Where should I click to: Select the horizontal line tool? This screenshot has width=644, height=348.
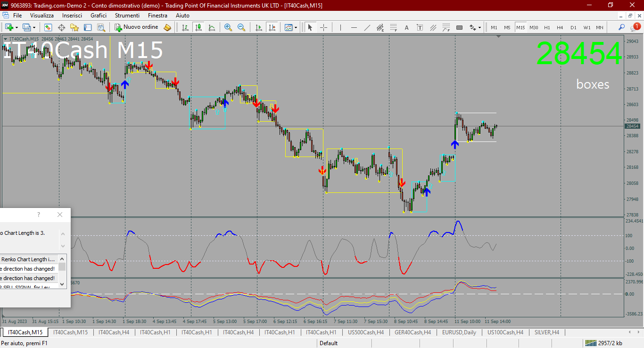(x=354, y=27)
